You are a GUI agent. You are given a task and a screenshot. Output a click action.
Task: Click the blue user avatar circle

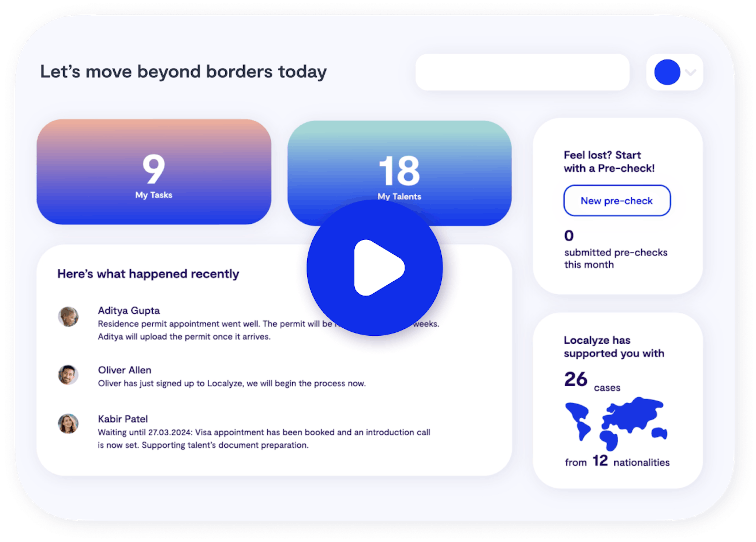[x=667, y=72]
